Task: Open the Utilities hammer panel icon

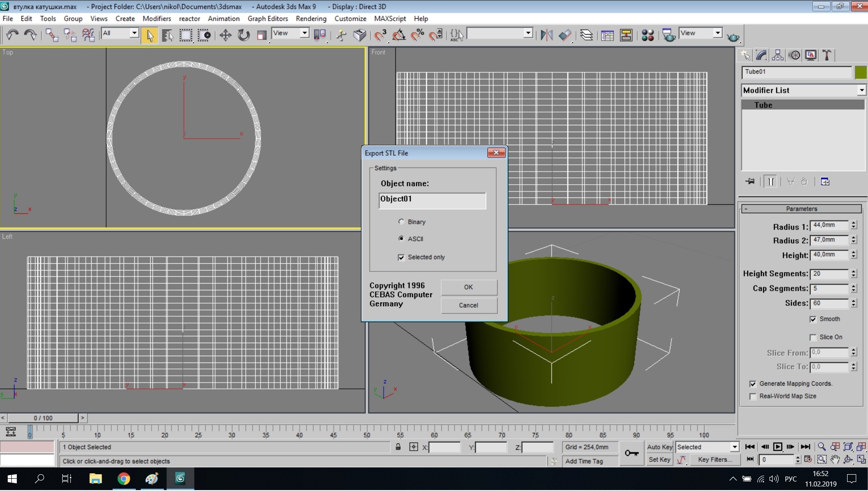Action: [827, 55]
